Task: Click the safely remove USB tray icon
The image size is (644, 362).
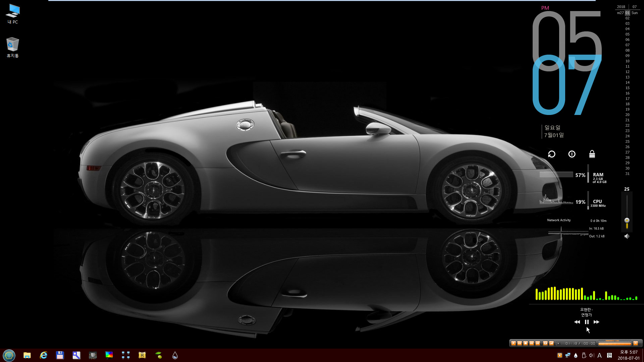Action: pos(584,355)
